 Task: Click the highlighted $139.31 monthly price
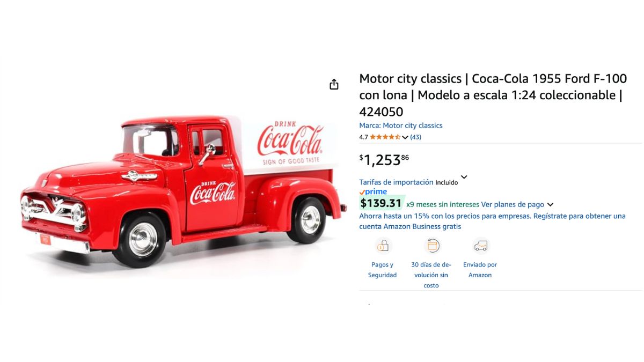coord(382,203)
